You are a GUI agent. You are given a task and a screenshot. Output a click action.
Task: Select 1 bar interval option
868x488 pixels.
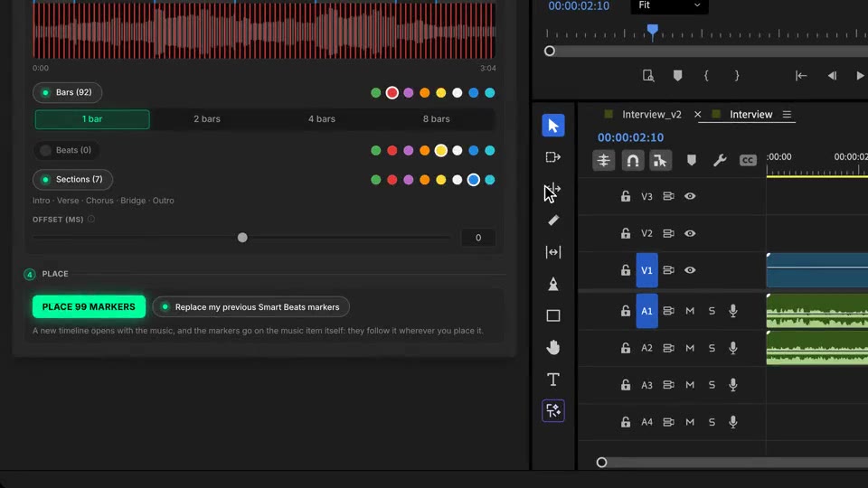[x=92, y=119]
